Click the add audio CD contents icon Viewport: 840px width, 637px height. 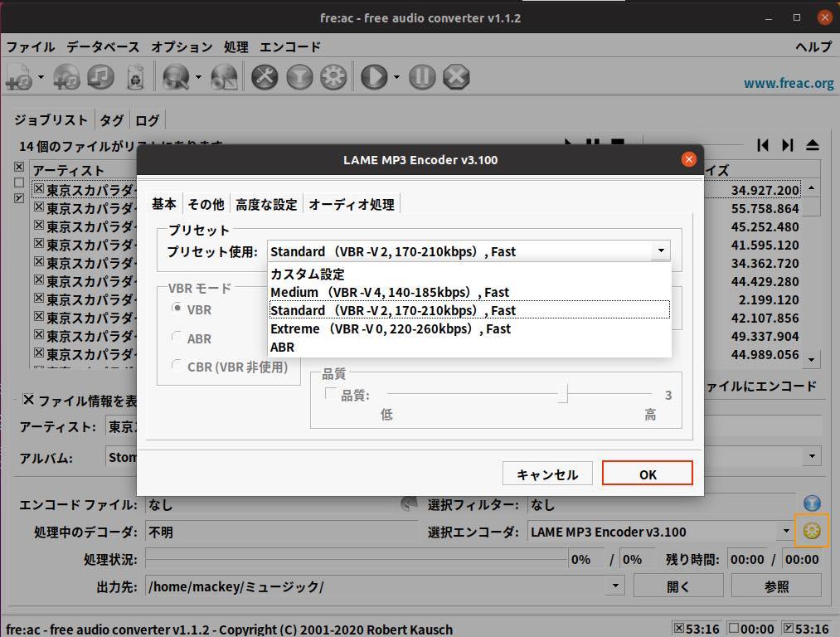66,77
